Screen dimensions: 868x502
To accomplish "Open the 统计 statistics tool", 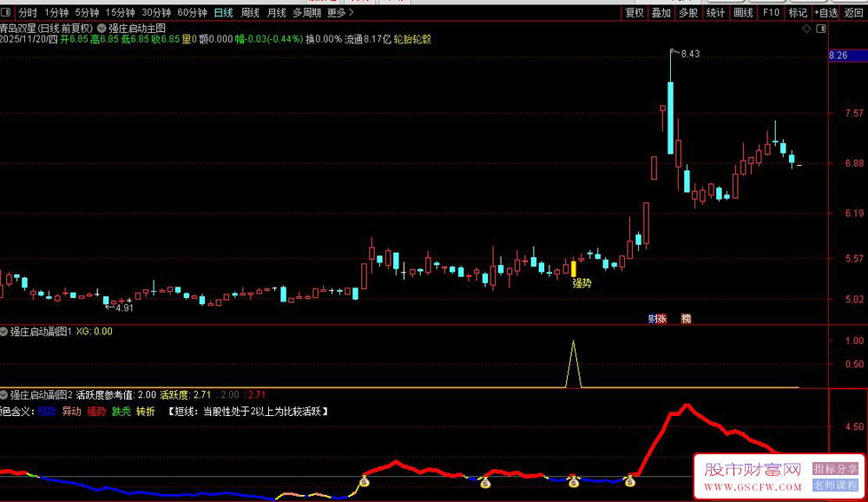I will [715, 12].
